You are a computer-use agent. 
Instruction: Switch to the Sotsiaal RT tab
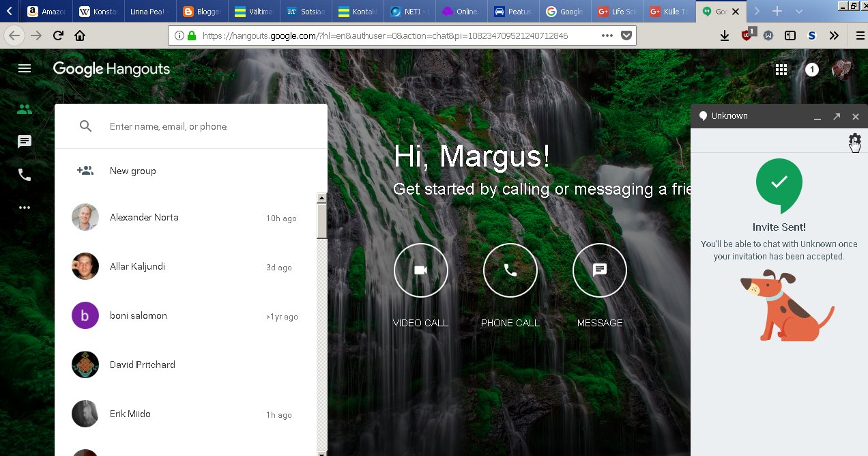pyautogui.click(x=306, y=12)
